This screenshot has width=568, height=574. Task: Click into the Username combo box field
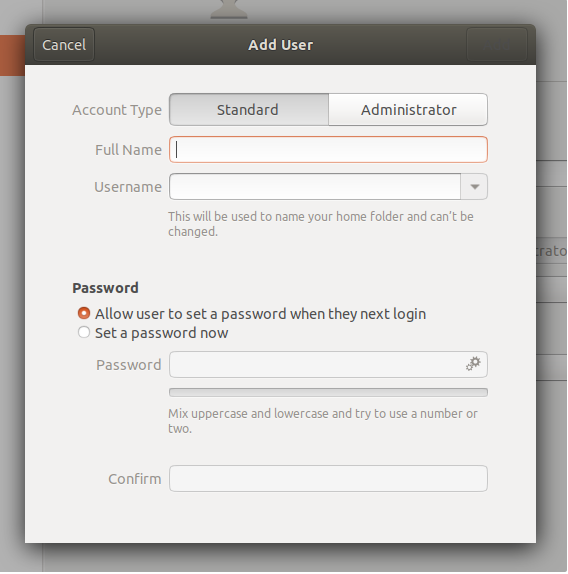pyautogui.click(x=315, y=187)
